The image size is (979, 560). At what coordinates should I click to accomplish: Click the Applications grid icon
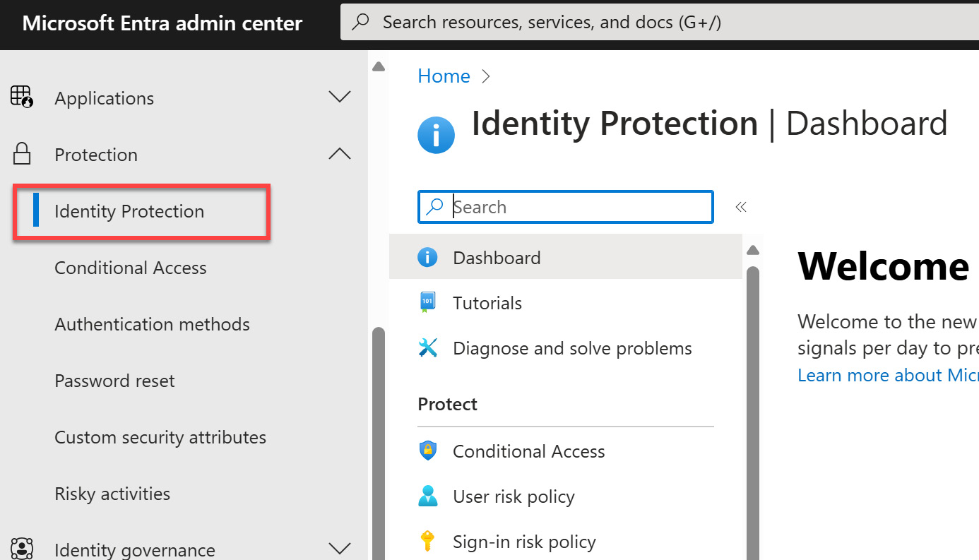[22, 97]
